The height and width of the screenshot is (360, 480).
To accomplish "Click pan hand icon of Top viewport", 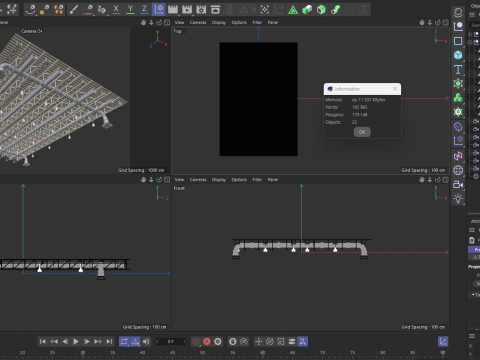I will coord(422,22).
